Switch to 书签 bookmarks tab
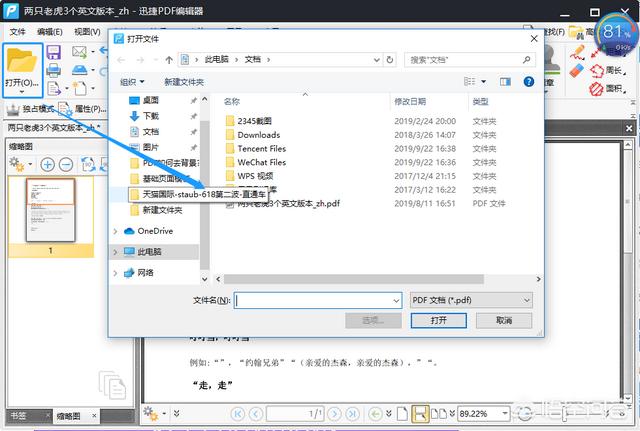Image resolution: width=640 pixels, height=431 pixels. point(18,415)
